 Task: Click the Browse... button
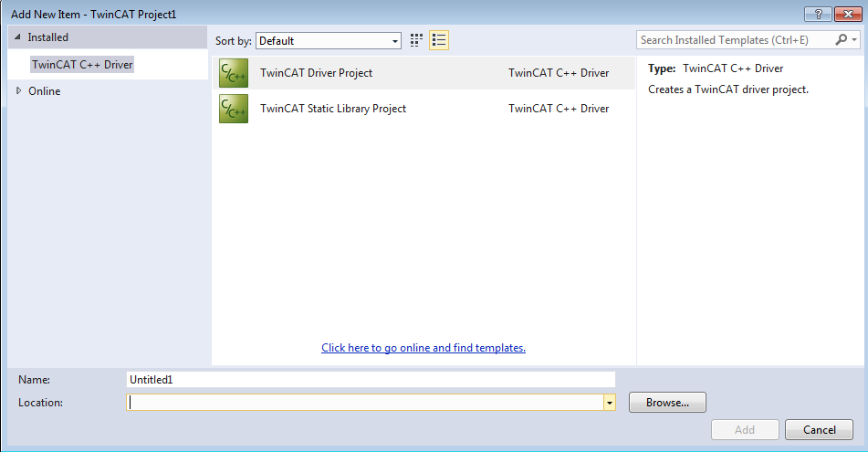tap(667, 403)
